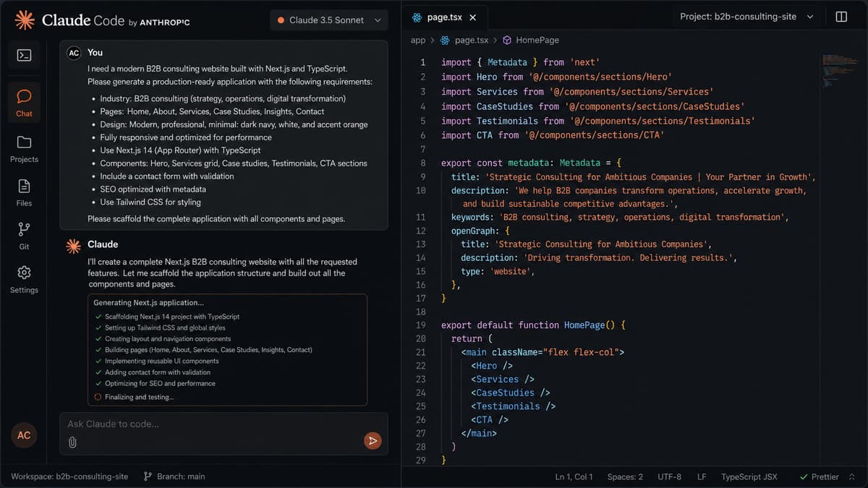Click the keywords metadata code line

point(620,217)
